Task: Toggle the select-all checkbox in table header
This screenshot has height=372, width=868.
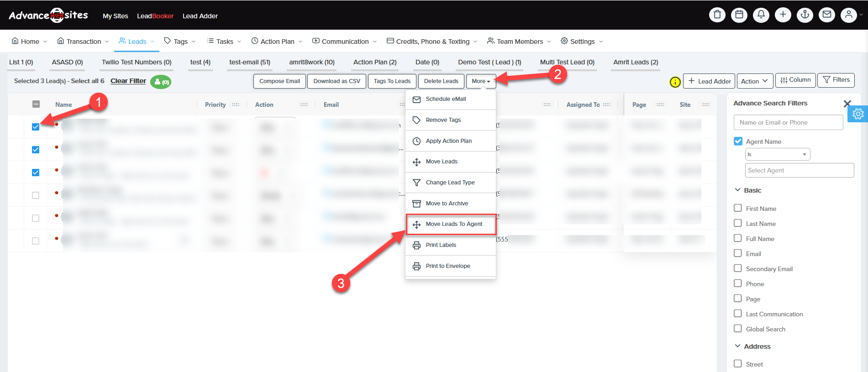Action: click(x=36, y=104)
